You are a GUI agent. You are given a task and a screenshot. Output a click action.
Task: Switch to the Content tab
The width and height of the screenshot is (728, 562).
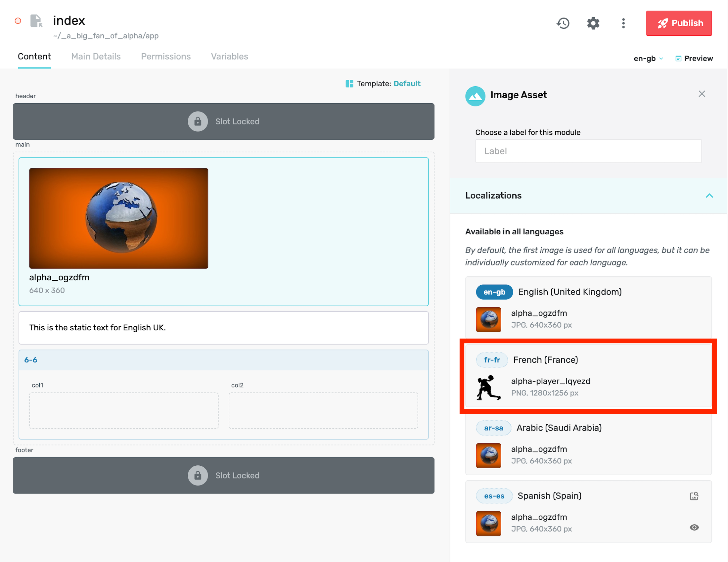tap(34, 56)
